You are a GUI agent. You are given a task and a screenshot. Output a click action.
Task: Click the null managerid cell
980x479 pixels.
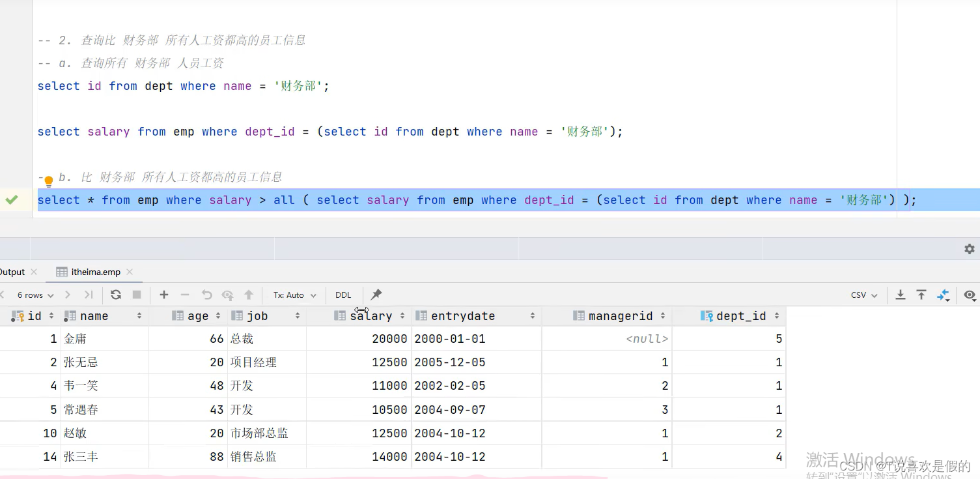pos(607,339)
